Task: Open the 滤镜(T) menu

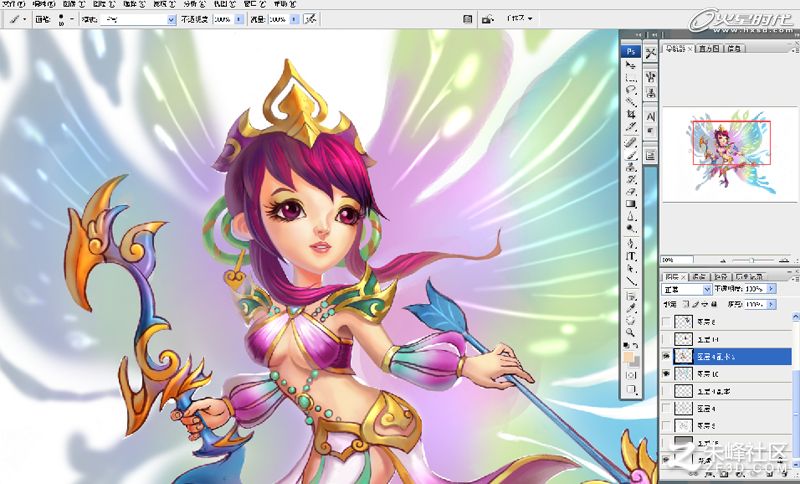Action: pyautogui.click(x=166, y=4)
